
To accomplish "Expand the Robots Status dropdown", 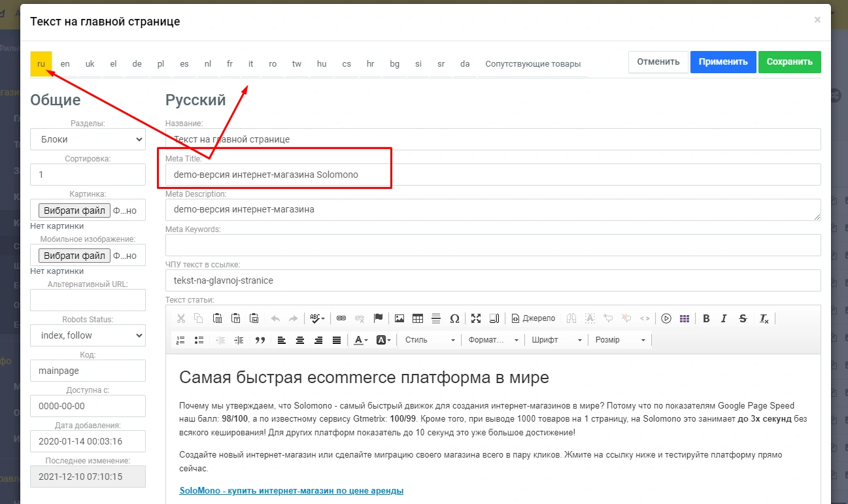I will [x=88, y=335].
